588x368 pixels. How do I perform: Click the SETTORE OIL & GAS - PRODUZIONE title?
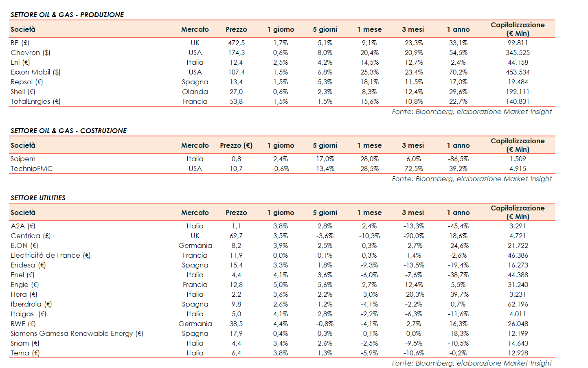click(67, 15)
